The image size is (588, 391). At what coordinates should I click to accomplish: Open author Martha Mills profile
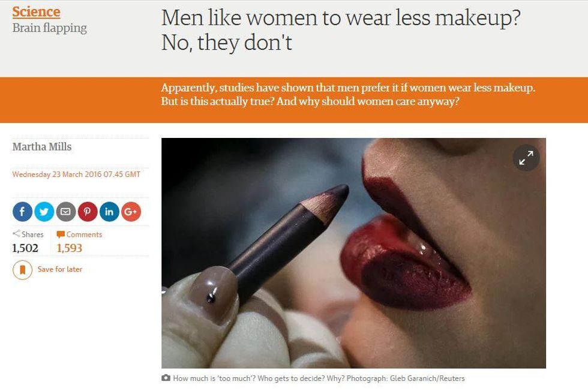41,146
